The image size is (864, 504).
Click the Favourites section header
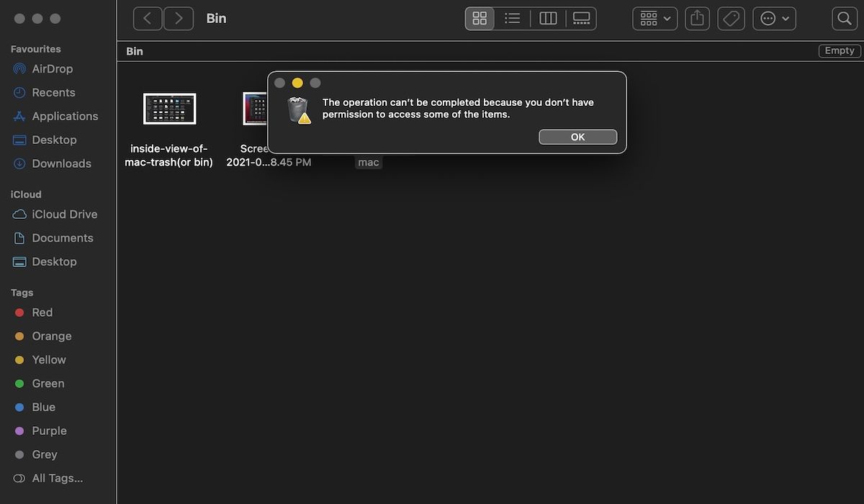35,49
